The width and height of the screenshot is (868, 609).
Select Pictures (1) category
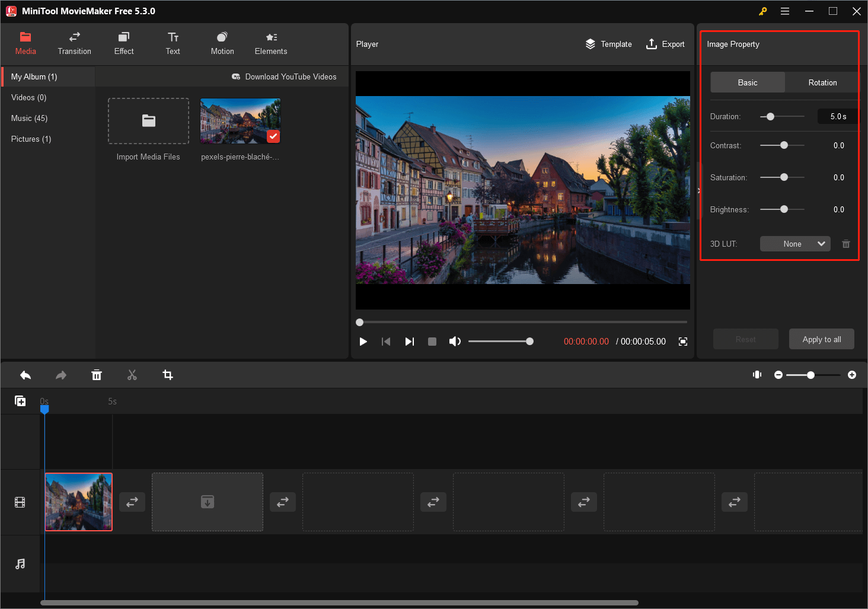48,139
